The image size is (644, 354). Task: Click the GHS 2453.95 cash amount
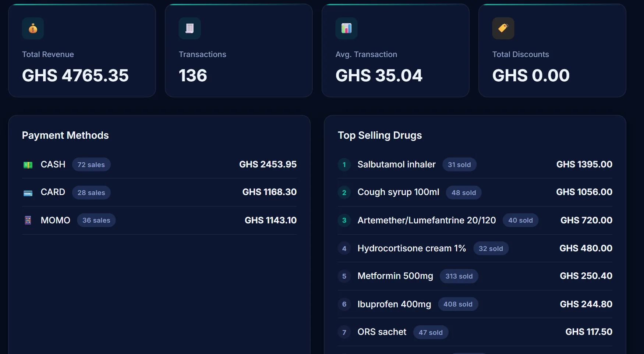(x=268, y=164)
